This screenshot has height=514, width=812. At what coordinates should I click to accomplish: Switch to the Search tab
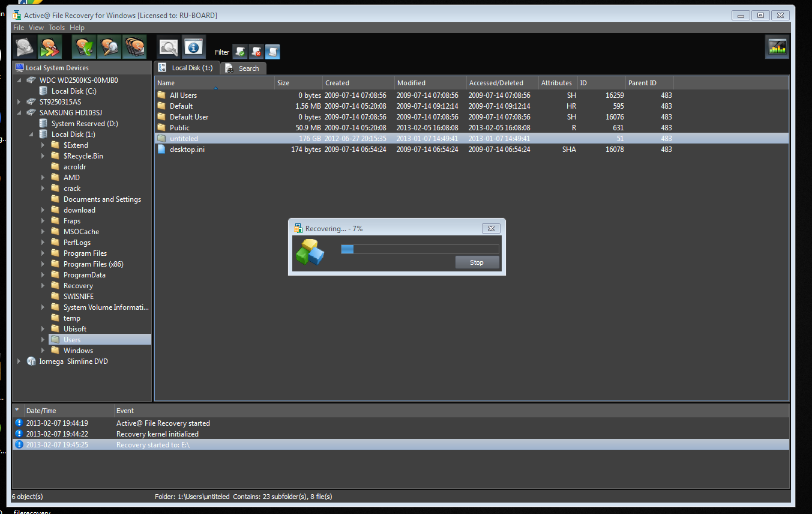click(x=242, y=68)
